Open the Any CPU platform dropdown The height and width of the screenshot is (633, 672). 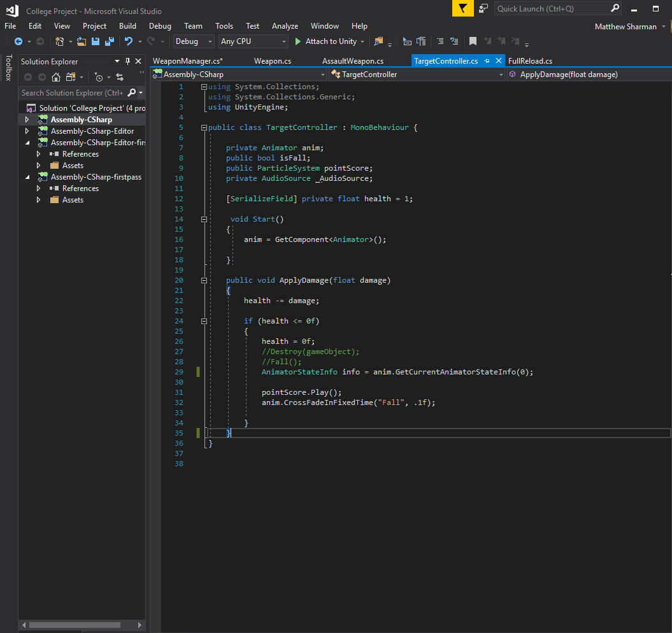point(253,41)
